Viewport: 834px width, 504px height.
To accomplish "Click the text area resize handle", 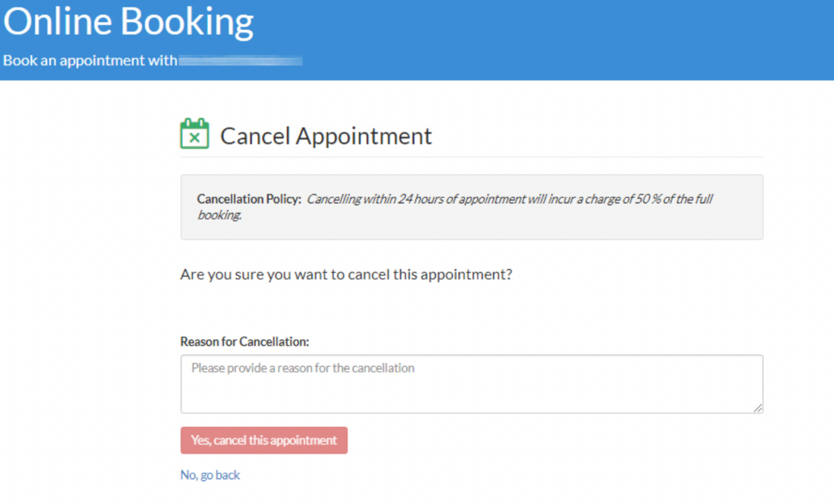I will [x=758, y=408].
